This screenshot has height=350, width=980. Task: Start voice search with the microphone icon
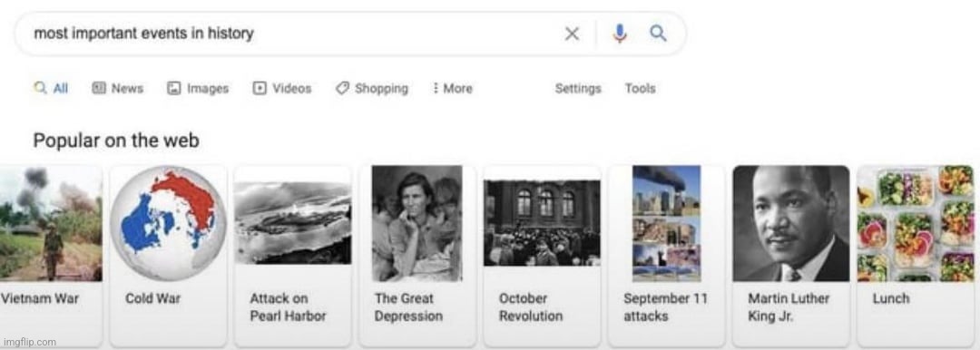620,34
